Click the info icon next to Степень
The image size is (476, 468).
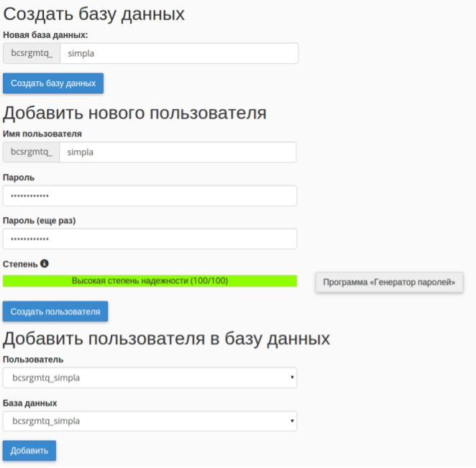[x=45, y=263]
